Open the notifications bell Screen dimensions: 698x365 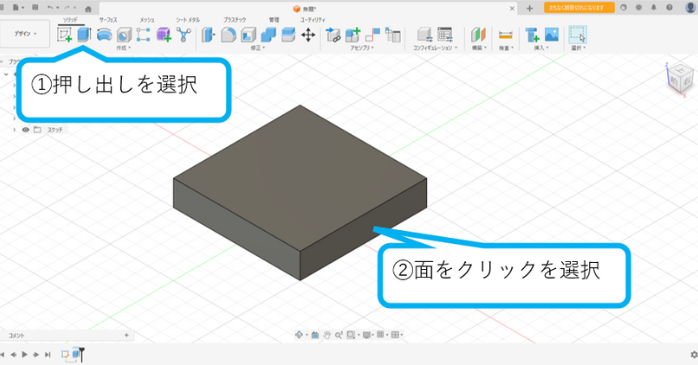click(x=654, y=8)
